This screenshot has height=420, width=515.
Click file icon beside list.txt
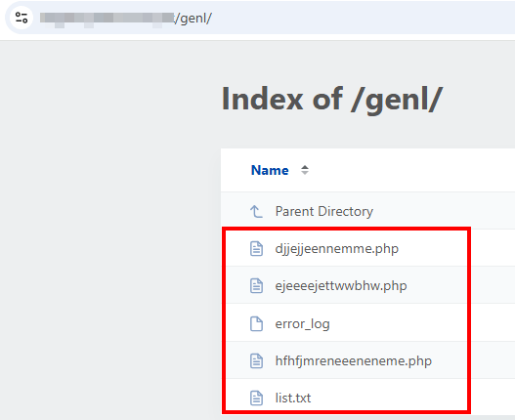tap(256, 398)
